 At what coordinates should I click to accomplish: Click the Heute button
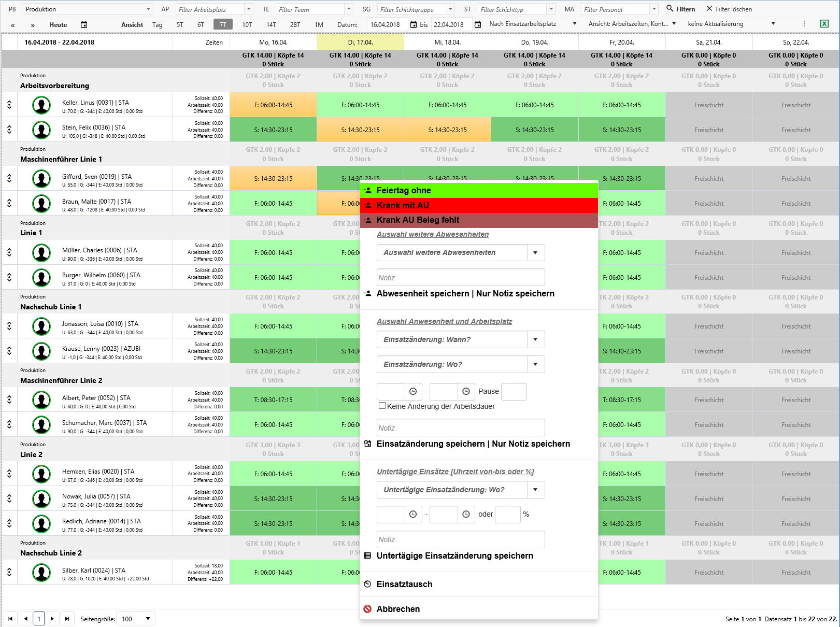(x=58, y=24)
